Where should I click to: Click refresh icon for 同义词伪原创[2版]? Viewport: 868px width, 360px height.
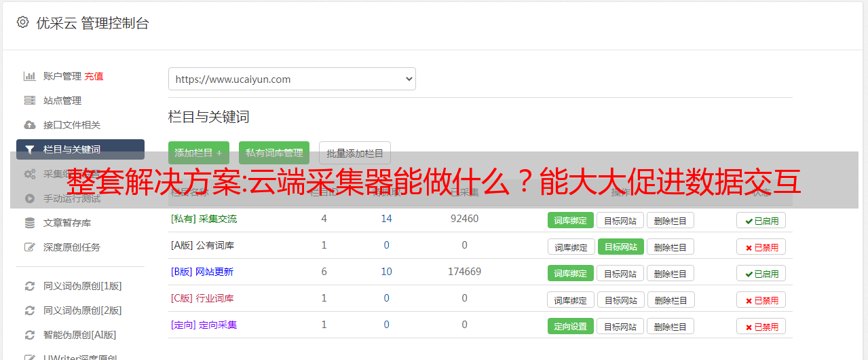[x=29, y=310]
